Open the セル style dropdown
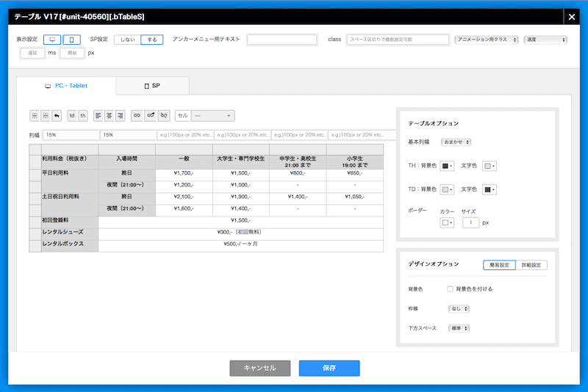This screenshot has width=588, height=392. pos(212,116)
